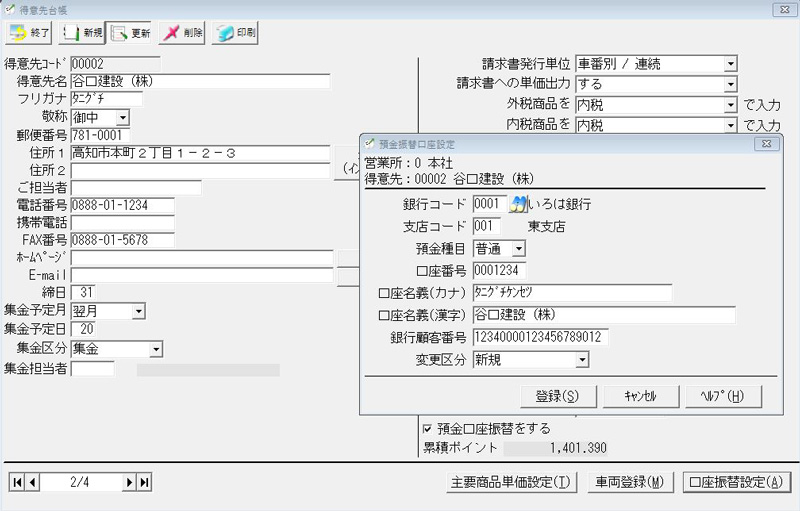Screen dimensions: 800x511
Task: Go to the last record navigation arrow
Action: (x=144, y=483)
